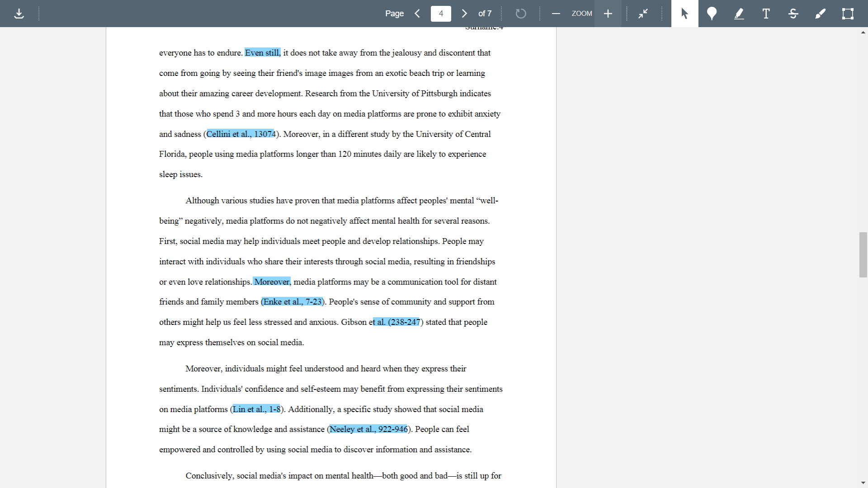The height and width of the screenshot is (488, 868).
Task: Go to the previous page arrow
Action: [418, 14]
